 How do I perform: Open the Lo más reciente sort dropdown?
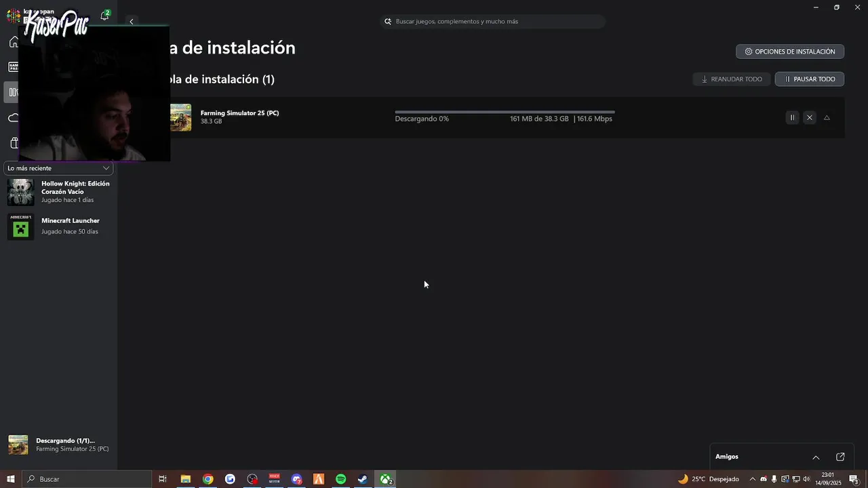58,168
